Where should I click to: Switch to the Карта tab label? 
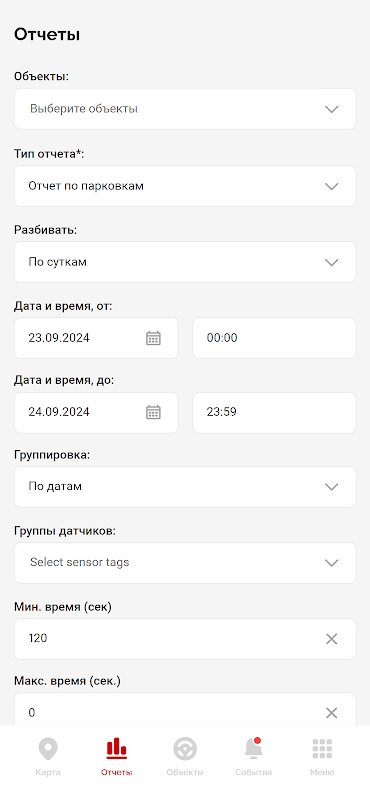click(x=48, y=772)
